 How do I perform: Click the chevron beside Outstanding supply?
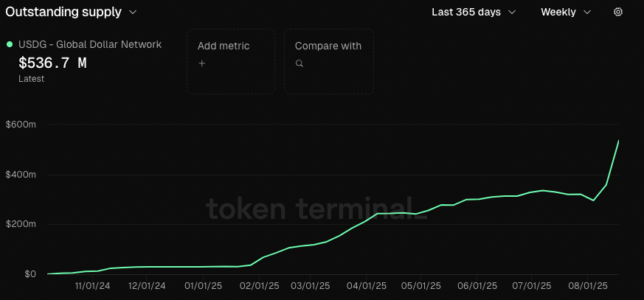[x=132, y=13]
